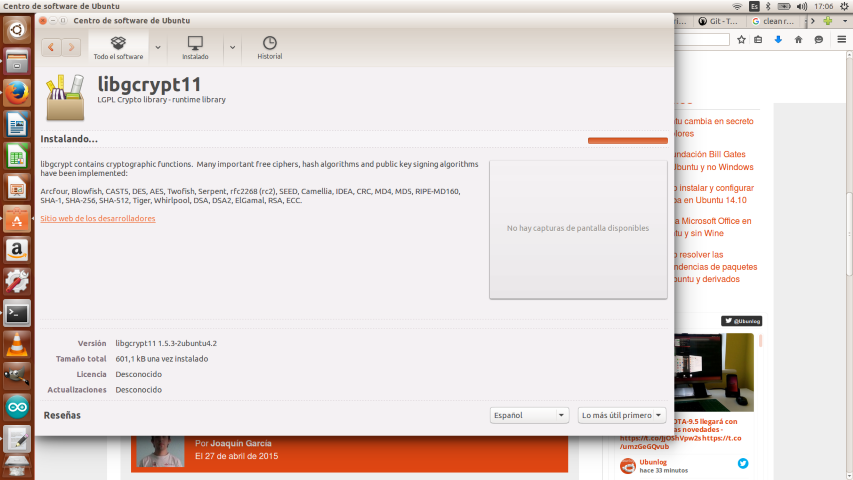Screen dimensions: 853x480
Task: Click the version text 'libgcrypt11 1.5.3-2ubuntu4.2'
Action: pos(166,343)
